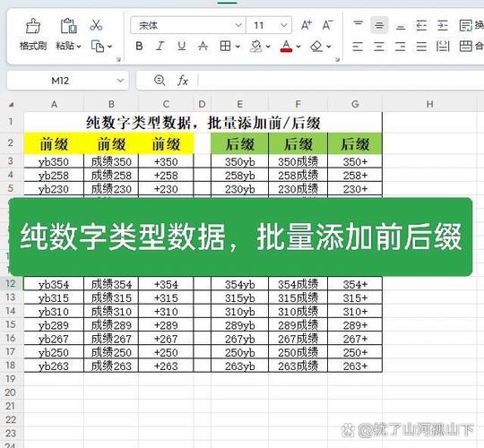The image size is (484, 448).
Task: Click the yellow 前缀 header in column B
Action: point(111,143)
